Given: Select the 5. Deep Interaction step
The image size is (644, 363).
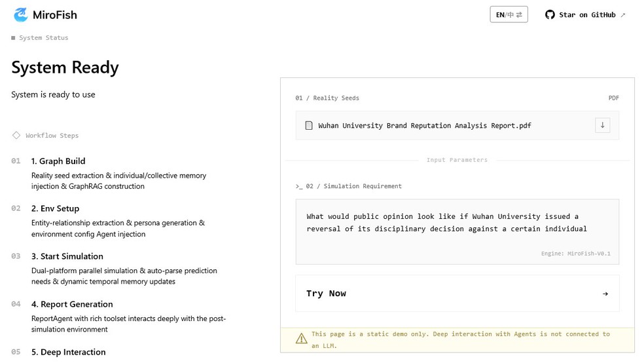Looking at the screenshot, I should [x=68, y=352].
